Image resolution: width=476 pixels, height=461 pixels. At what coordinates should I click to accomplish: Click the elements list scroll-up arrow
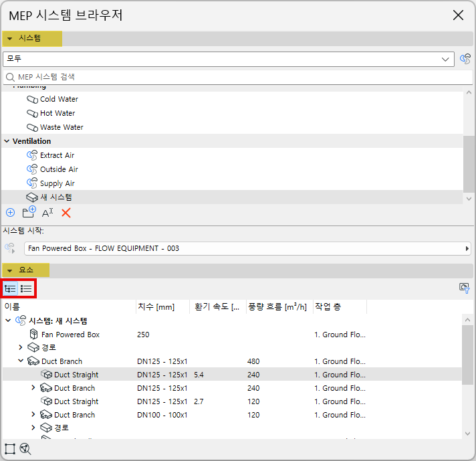tap(467, 320)
